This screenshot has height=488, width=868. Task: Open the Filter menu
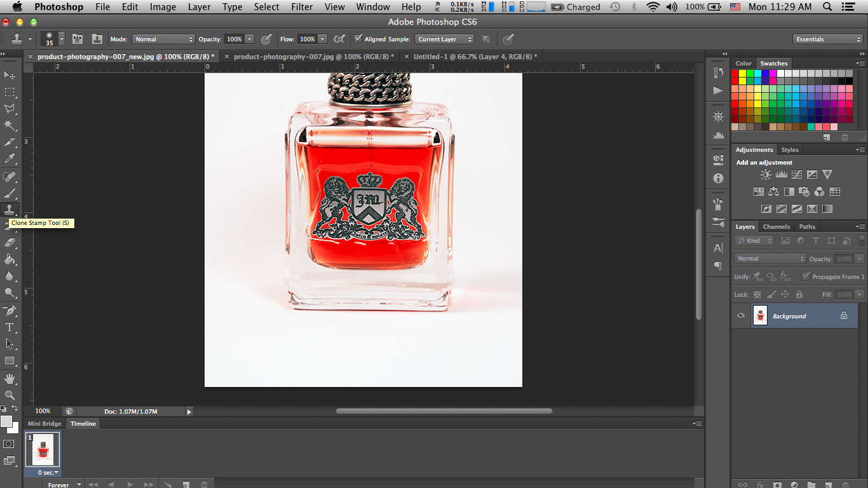click(x=302, y=7)
